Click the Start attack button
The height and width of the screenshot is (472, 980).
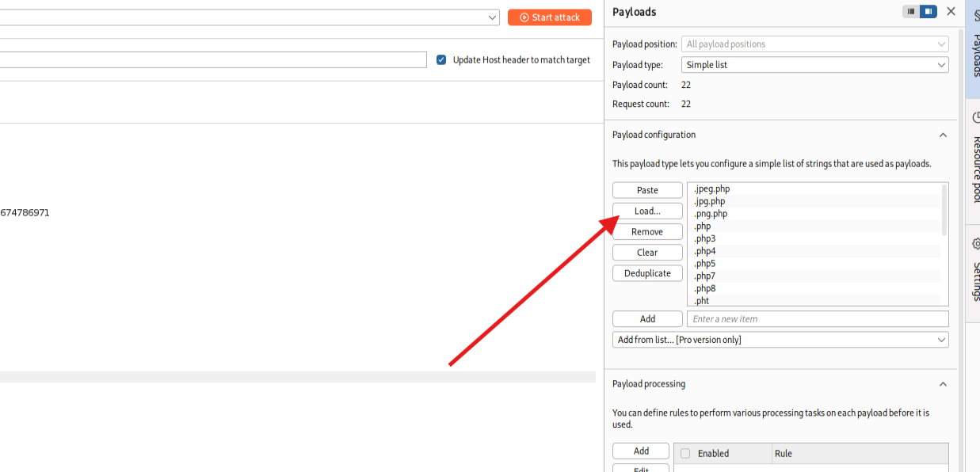click(549, 17)
